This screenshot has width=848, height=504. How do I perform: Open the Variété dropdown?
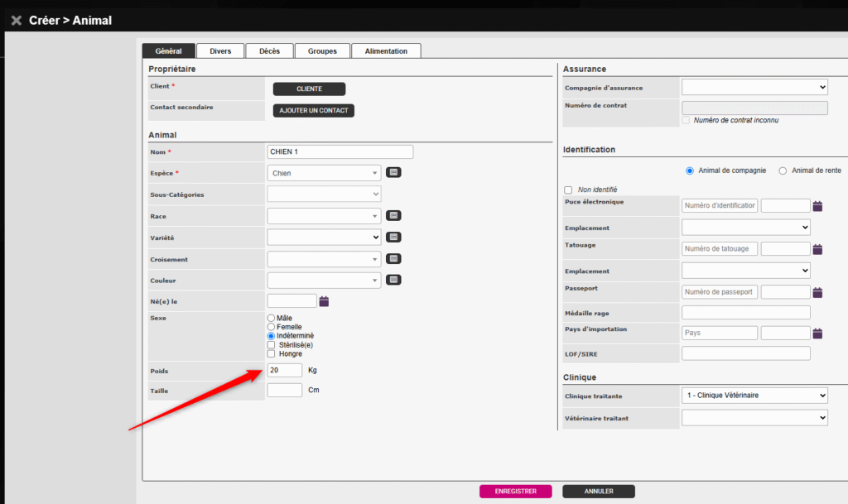point(324,238)
